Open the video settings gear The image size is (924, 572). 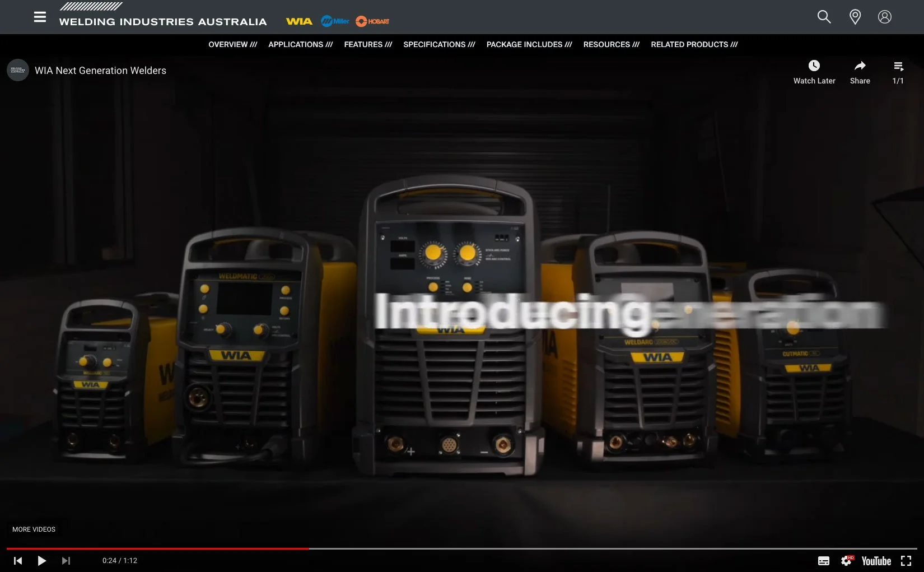(x=847, y=561)
